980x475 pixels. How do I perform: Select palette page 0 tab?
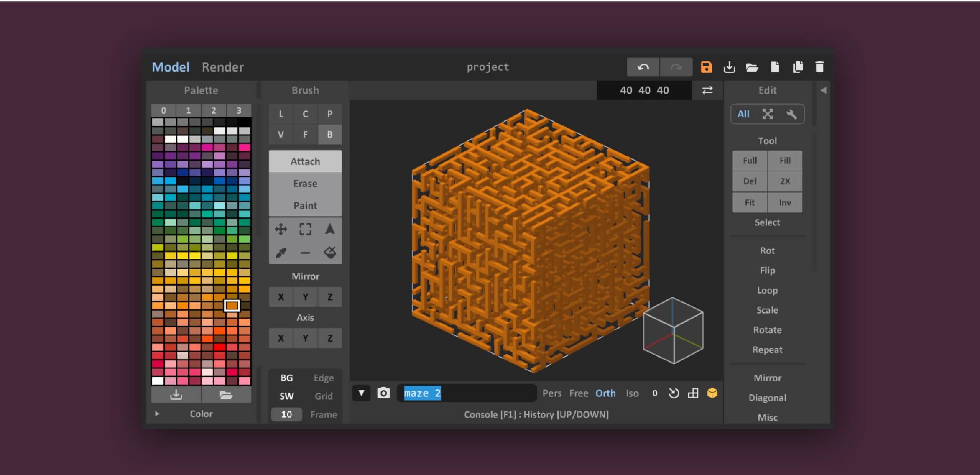(x=163, y=110)
